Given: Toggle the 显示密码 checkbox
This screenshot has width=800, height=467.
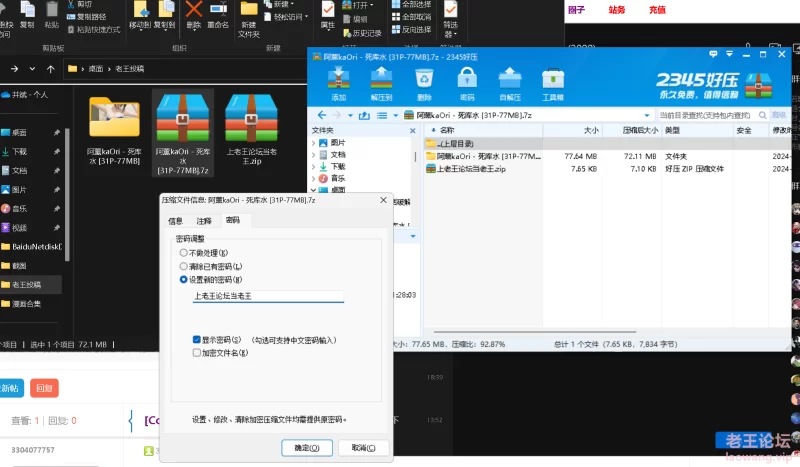Looking at the screenshot, I should point(196,339).
